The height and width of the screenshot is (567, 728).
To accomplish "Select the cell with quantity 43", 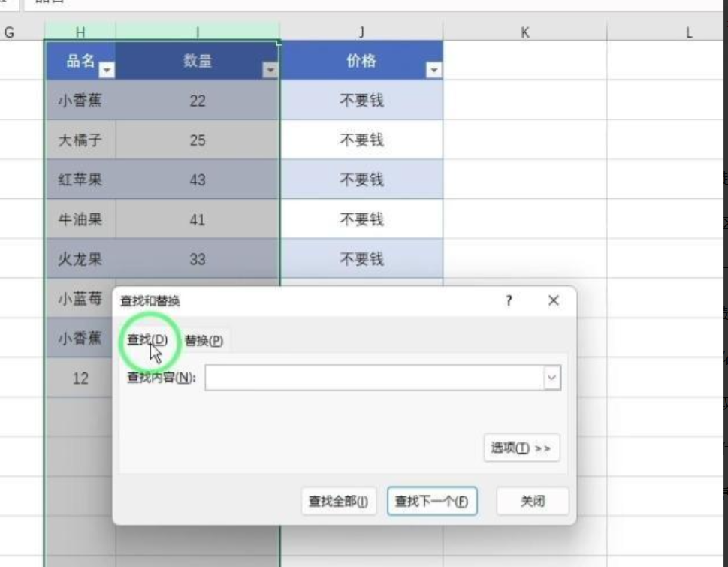I will tap(198, 179).
